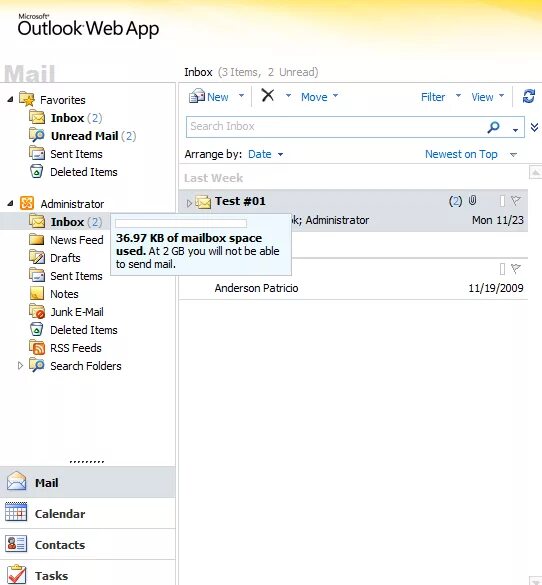The height and width of the screenshot is (585, 542).
Task: Click inside the Search Inbox field
Action: [x=336, y=127]
